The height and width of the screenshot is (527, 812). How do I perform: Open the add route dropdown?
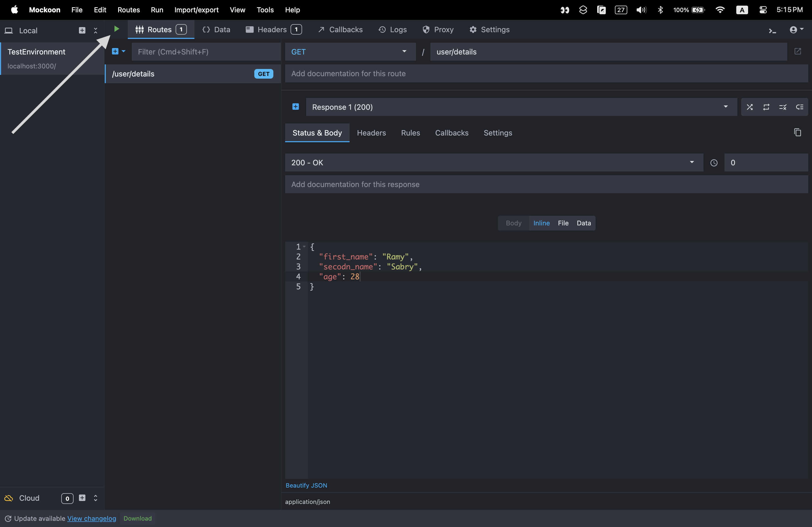coord(119,52)
